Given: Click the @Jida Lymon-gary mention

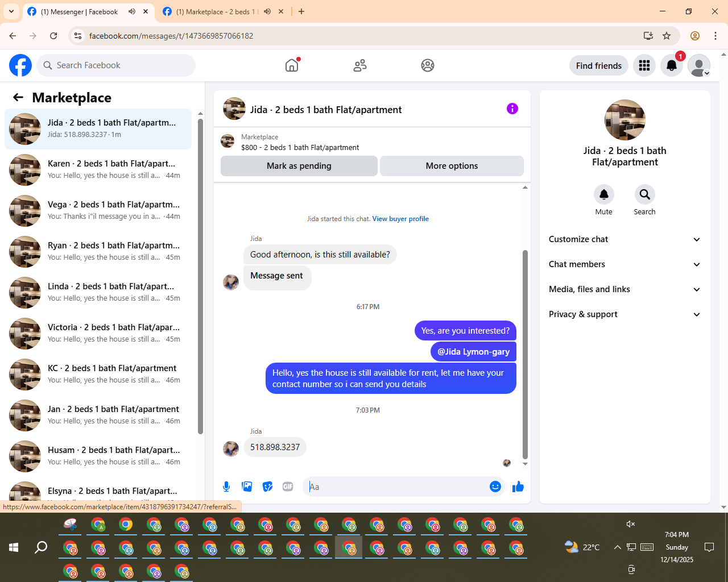Looking at the screenshot, I should (x=473, y=352).
